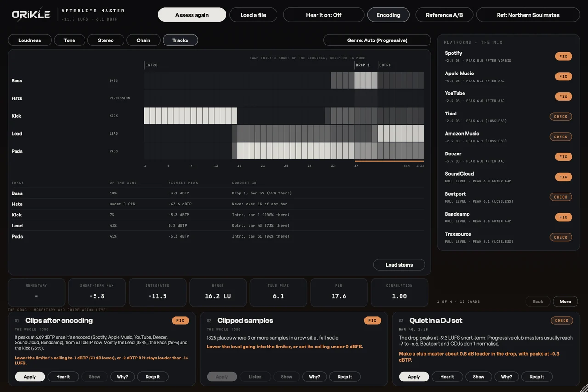Click the FIX badge for Spotify

coord(564,57)
